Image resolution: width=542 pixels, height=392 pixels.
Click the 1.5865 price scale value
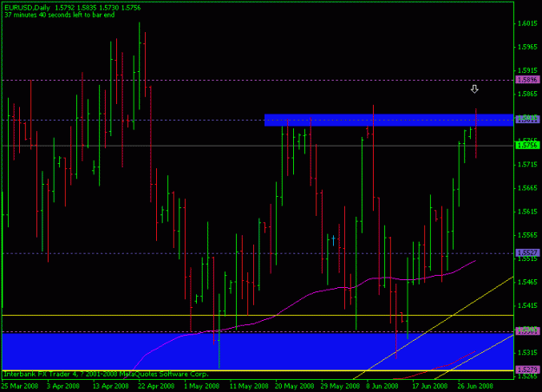(528, 94)
